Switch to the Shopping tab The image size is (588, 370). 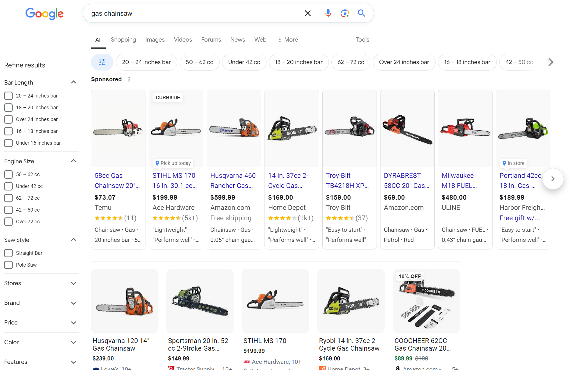(123, 40)
